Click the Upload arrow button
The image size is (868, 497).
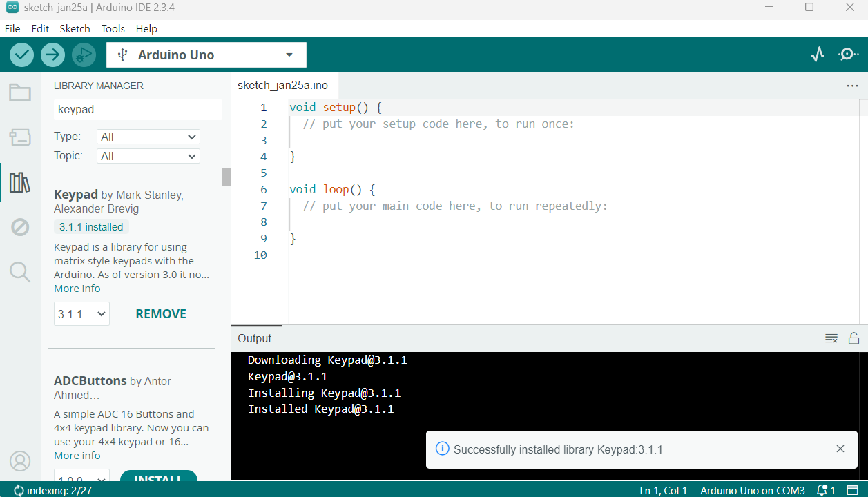[x=52, y=55]
